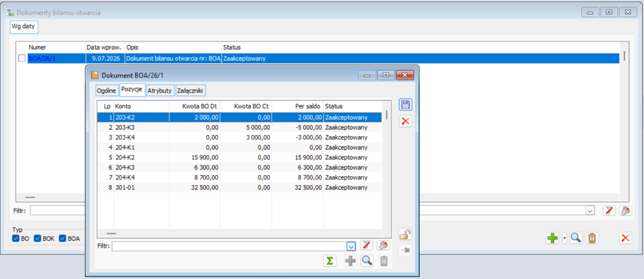Uncheck the BO type checkbox
The width and height of the screenshot is (644, 279).
[16, 238]
